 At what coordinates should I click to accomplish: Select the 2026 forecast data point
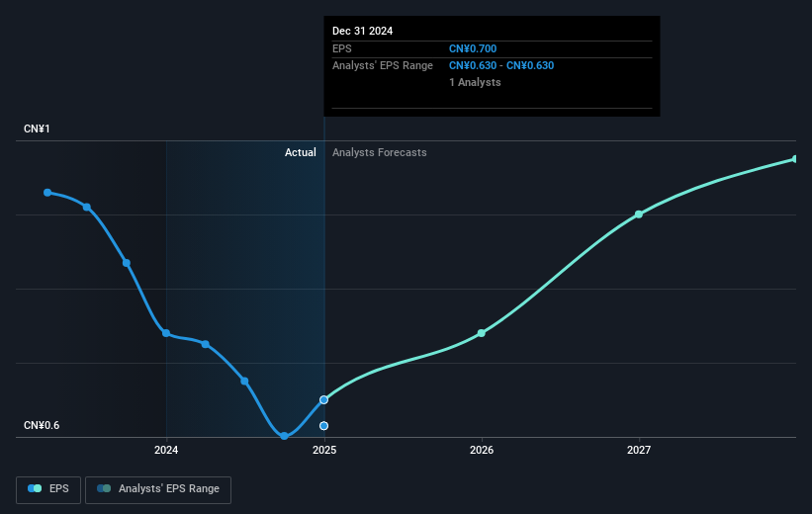point(482,333)
